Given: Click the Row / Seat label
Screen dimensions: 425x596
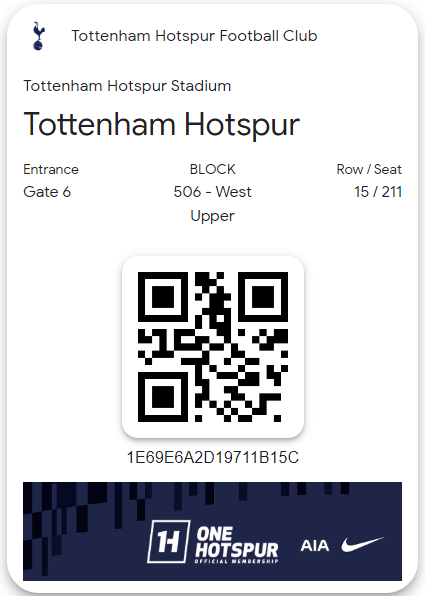Looking at the screenshot, I should (369, 169).
